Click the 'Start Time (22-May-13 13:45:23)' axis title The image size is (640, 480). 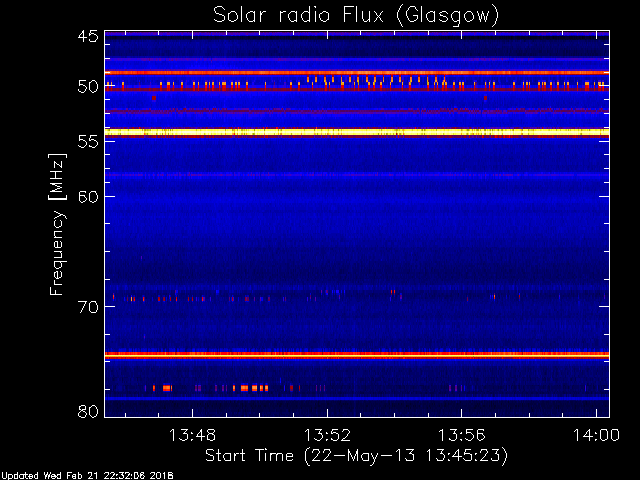point(356,456)
